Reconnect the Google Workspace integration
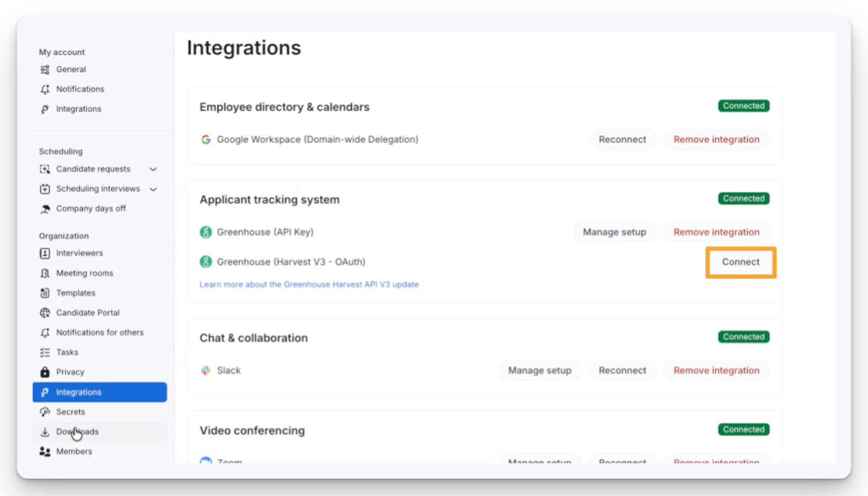 click(x=622, y=140)
